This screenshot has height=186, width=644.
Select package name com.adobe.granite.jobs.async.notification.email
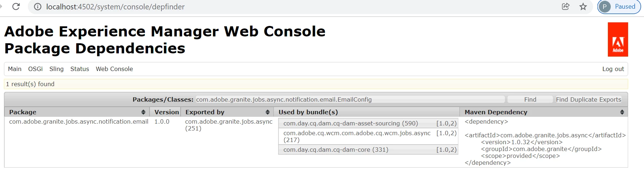tap(79, 122)
